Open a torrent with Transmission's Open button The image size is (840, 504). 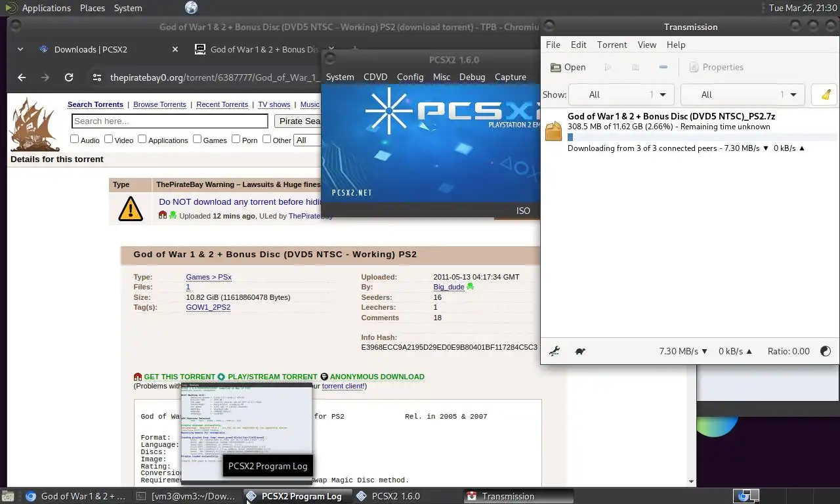[x=568, y=67]
